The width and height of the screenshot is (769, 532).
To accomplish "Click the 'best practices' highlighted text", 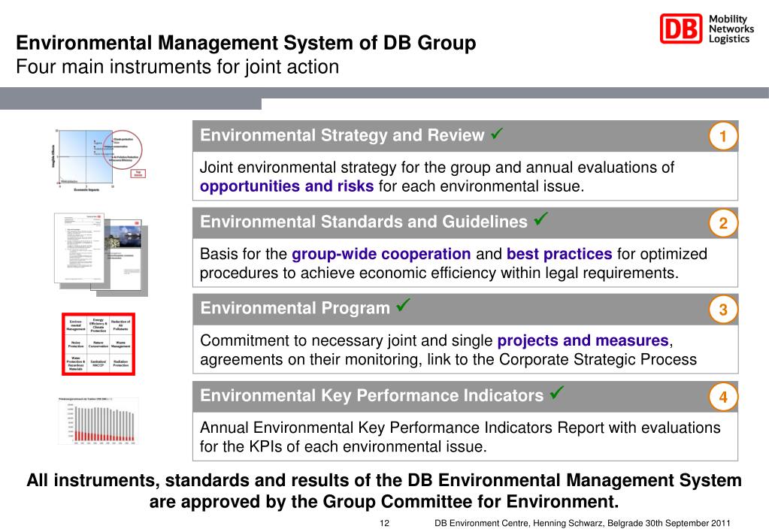I will tap(559, 254).
